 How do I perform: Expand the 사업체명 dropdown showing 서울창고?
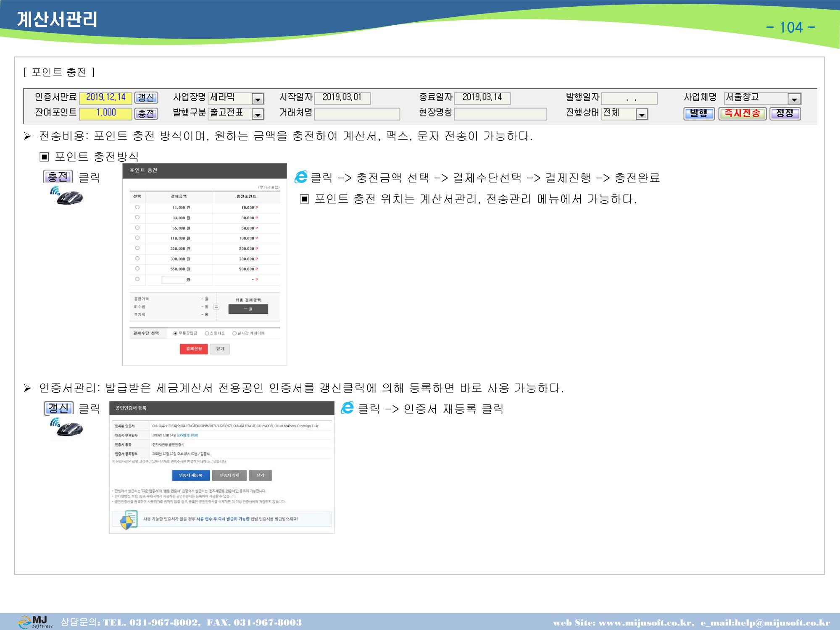click(794, 99)
